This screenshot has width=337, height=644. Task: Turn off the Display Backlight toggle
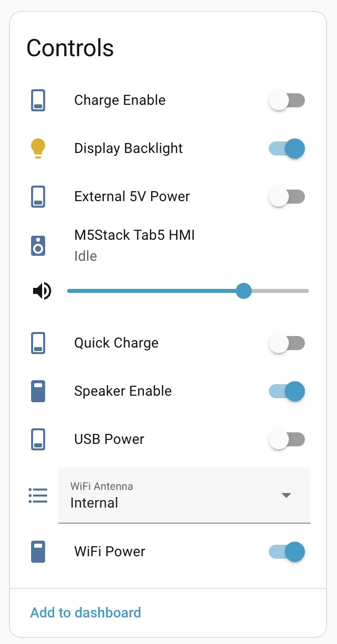click(287, 148)
